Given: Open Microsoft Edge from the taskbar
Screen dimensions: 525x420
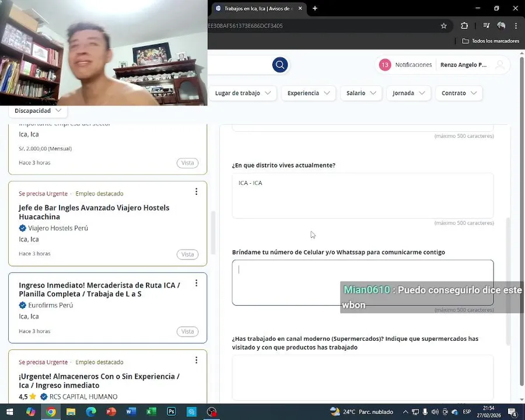Looking at the screenshot, I should [x=91, y=412].
